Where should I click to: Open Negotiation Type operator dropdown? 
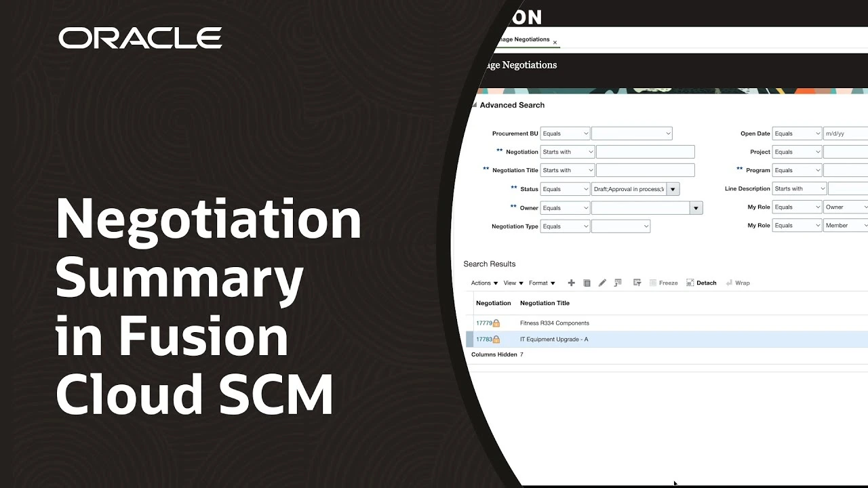(565, 226)
